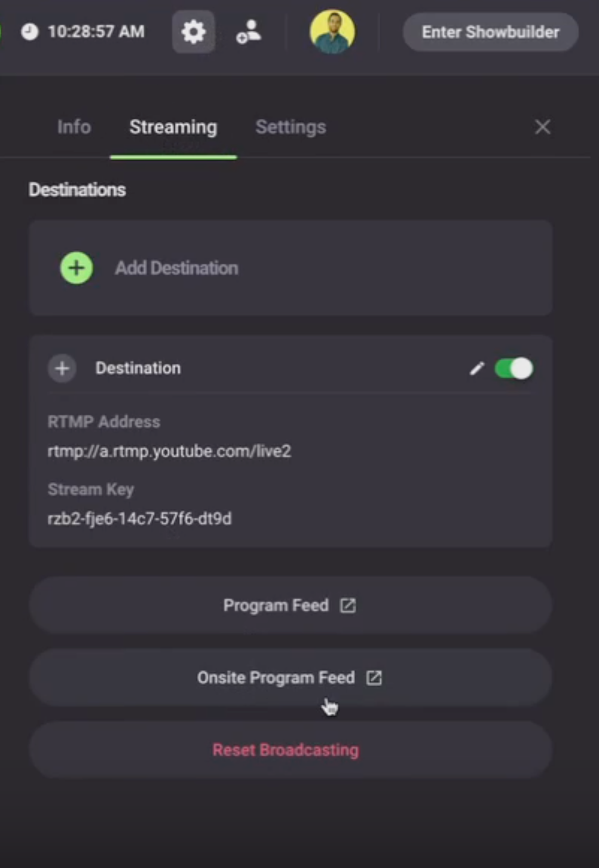This screenshot has height=868, width=599.
Task: Click the add participant icon
Action: (x=249, y=32)
